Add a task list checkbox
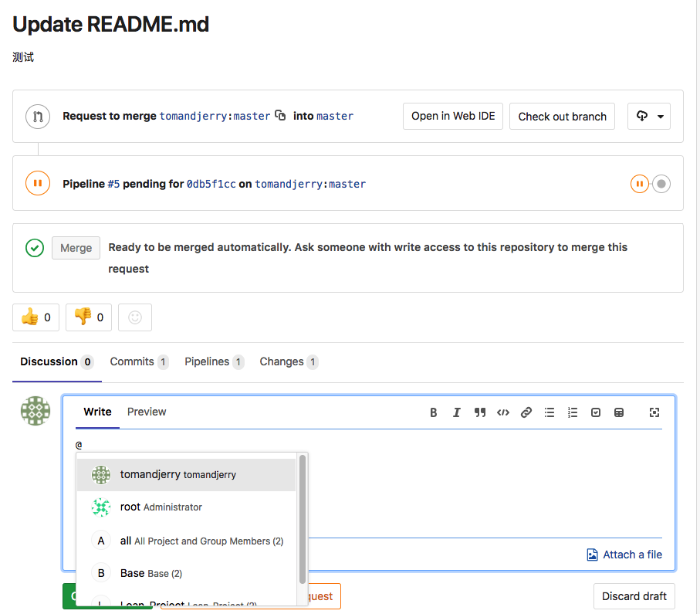The height and width of the screenshot is (614, 700). click(x=596, y=412)
